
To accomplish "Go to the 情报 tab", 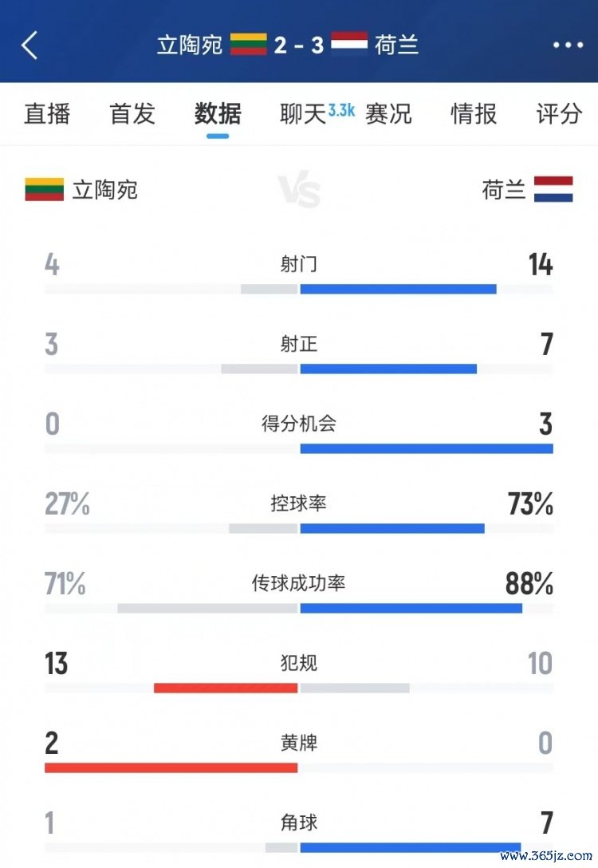I will [474, 114].
